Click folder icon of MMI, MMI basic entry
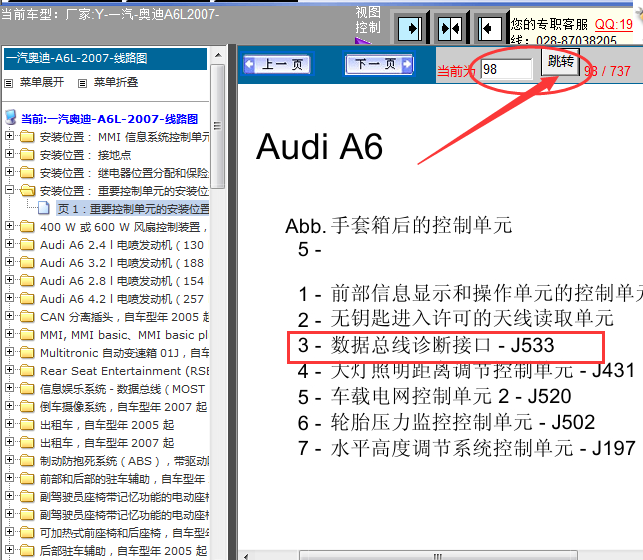This screenshot has height=560, width=643. tap(27, 334)
